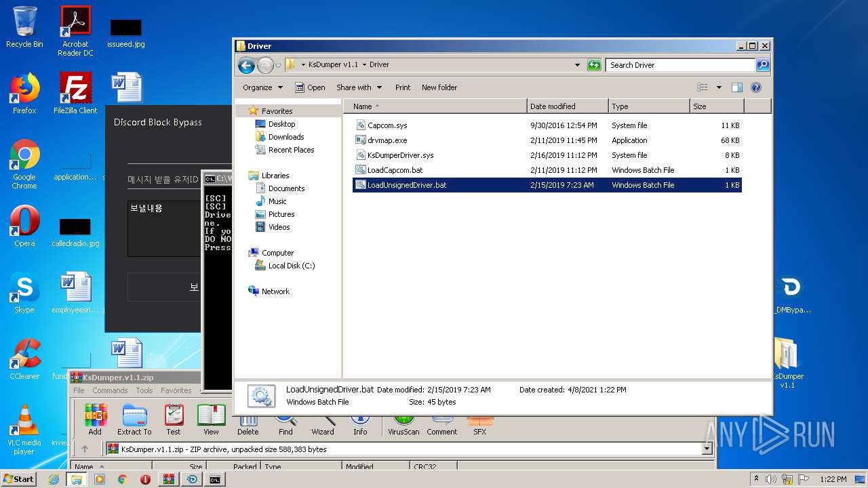Click the green refresh button by address bar
868x488 pixels.
tap(594, 65)
